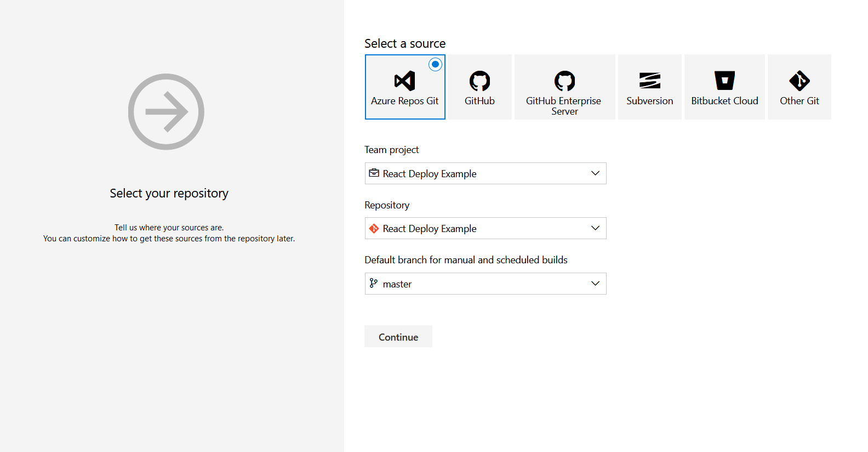Open the master branch combo box
868x452 pixels.
pos(486,284)
